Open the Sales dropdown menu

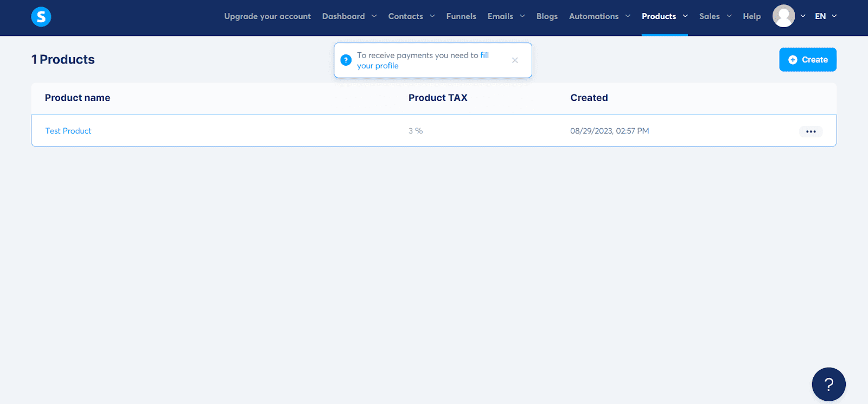714,16
